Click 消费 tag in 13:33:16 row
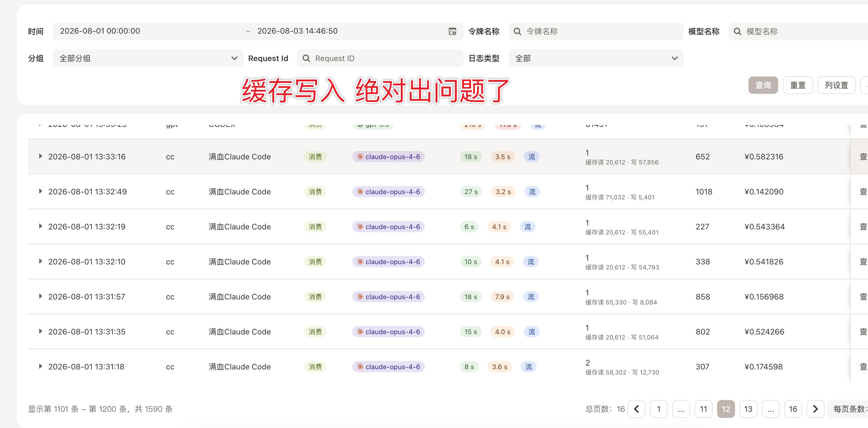Screen dimensions: 868x428 click(315, 157)
